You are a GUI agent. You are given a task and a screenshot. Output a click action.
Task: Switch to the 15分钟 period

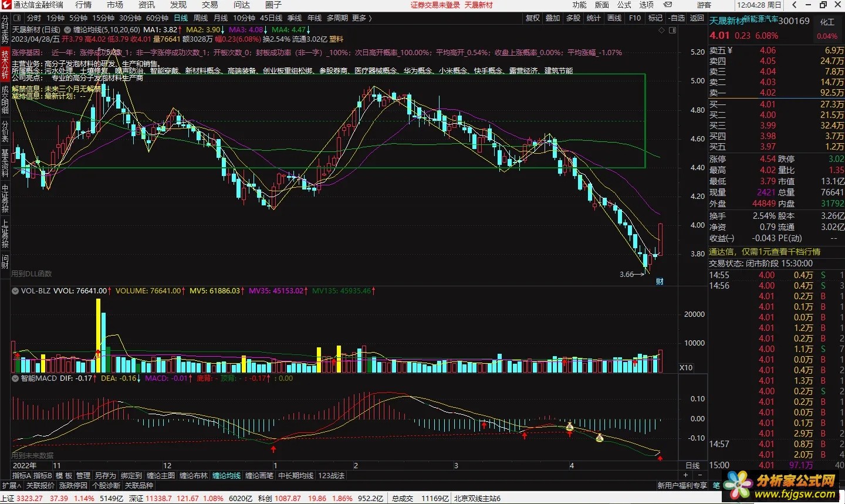[x=103, y=18]
